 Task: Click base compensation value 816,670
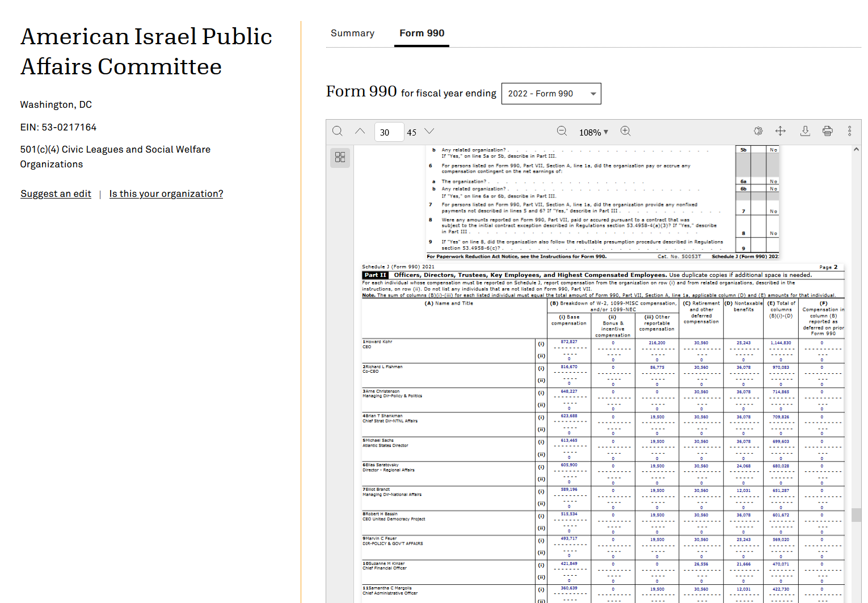(x=569, y=367)
